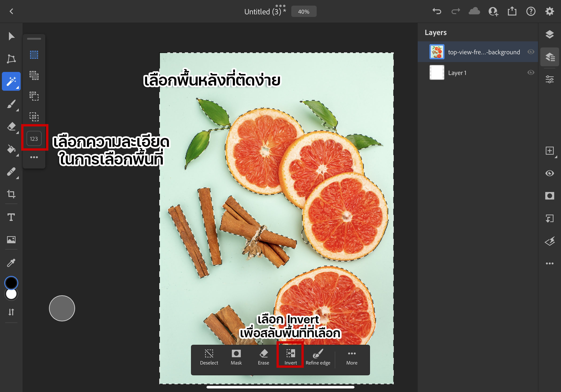Hide the top-view-fre...-background layer
Viewport: 561px width, 392px height.
coord(530,52)
